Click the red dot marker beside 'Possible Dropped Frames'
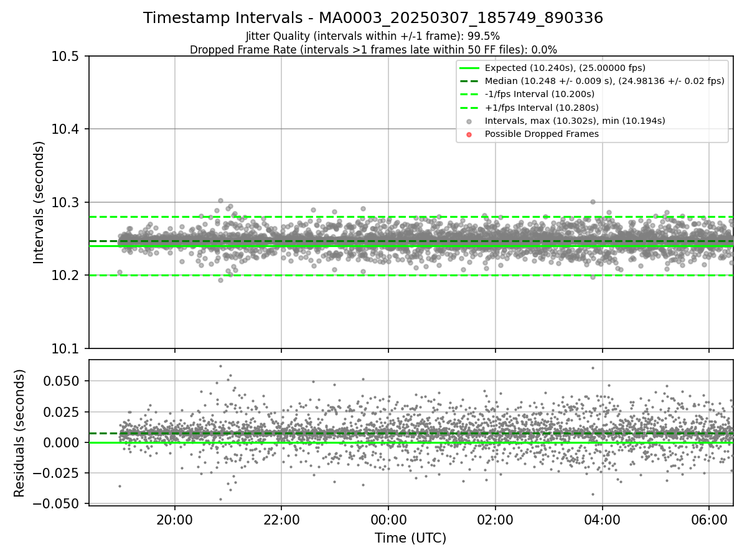Screen dimensions: 747x560 point(469,134)
